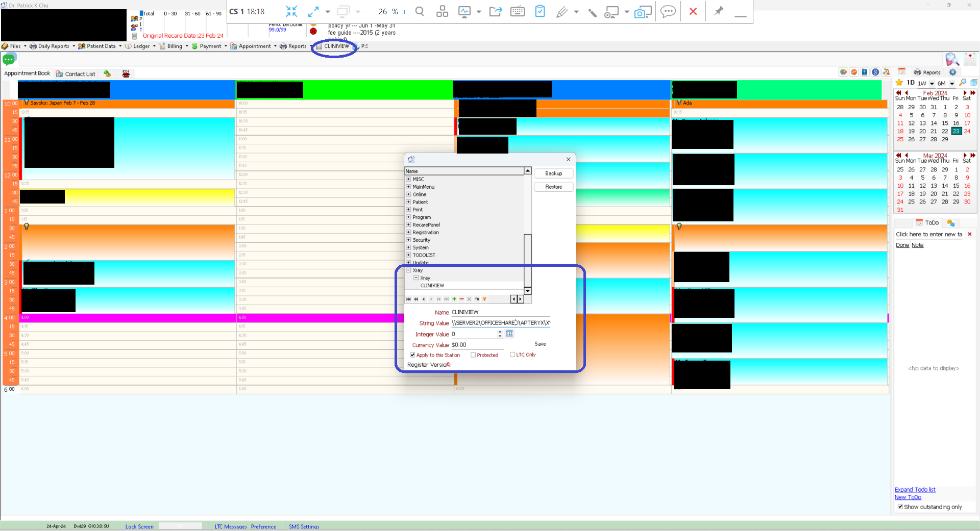Click the orange filter funnel icon
The width and height of the screenshot is (980, 531).
(484, 299)
